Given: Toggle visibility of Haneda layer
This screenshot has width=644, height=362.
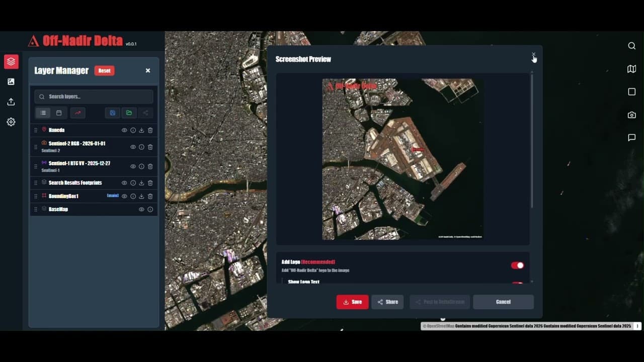Looking at the screenshot, I should 124,130.
